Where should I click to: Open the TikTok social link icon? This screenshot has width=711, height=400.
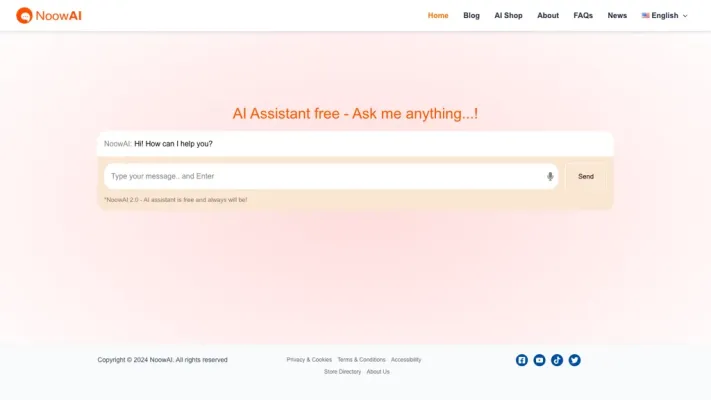(557, 360)
